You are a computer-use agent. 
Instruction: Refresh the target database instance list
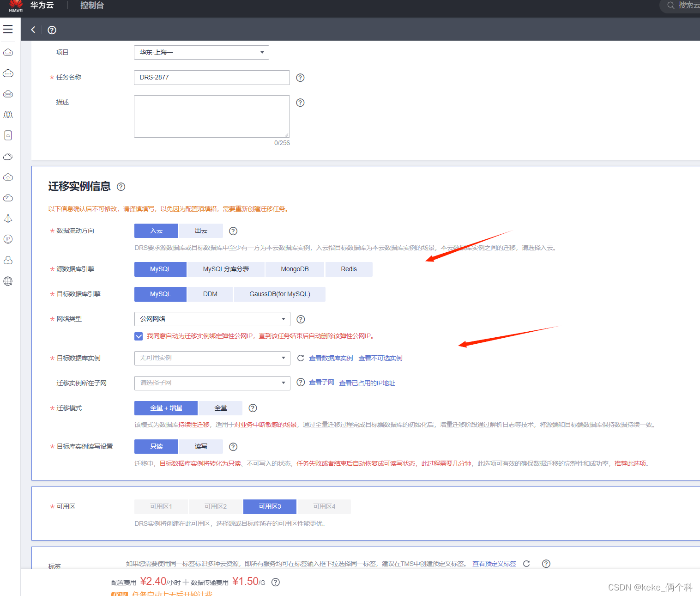[301, 358]
